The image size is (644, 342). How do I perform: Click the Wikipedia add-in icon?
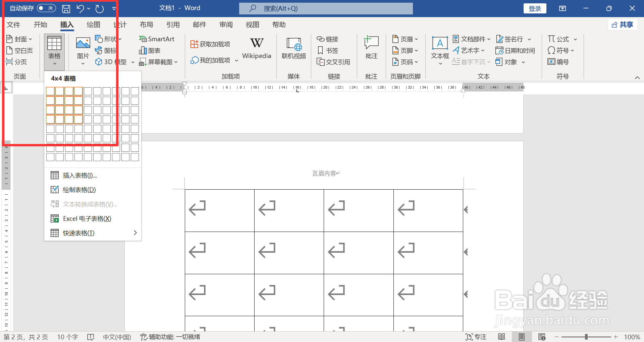pyautogui.click(x=257, y=43)
